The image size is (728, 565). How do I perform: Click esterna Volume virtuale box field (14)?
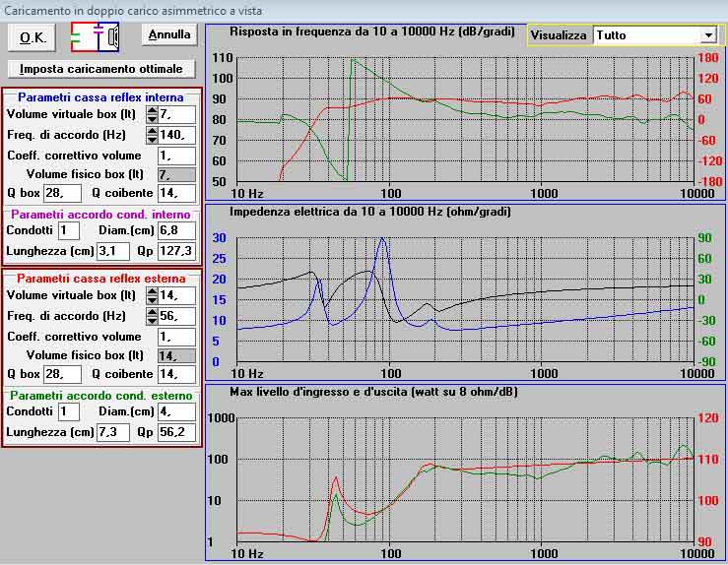tap(177, 295)
